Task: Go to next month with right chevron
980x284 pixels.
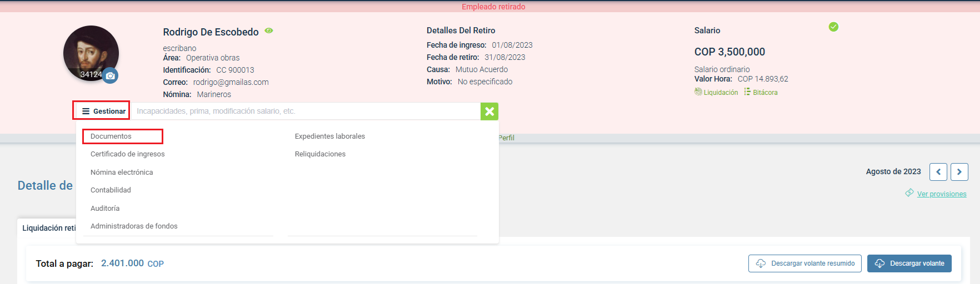Action: pyautogui.click(x=959, y=172)
